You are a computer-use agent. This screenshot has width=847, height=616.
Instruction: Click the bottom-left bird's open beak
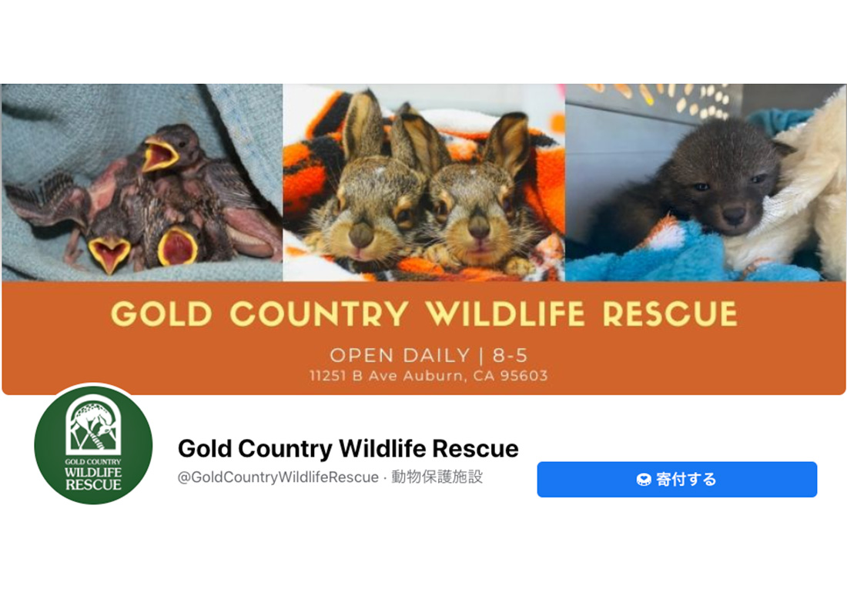[x=109, y=254]
